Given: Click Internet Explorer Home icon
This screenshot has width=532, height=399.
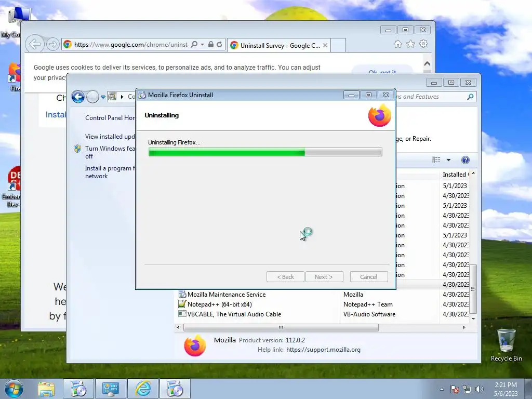Looking at the screenshot, I should point(397,44).
